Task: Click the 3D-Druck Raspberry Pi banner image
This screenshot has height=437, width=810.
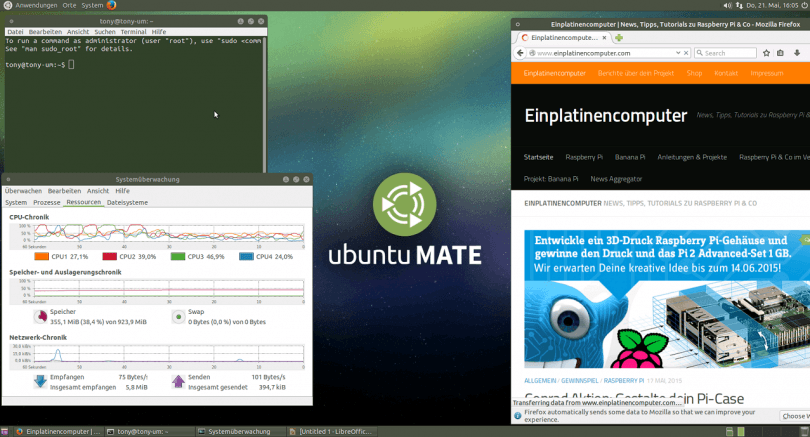Action: (667, 299)
